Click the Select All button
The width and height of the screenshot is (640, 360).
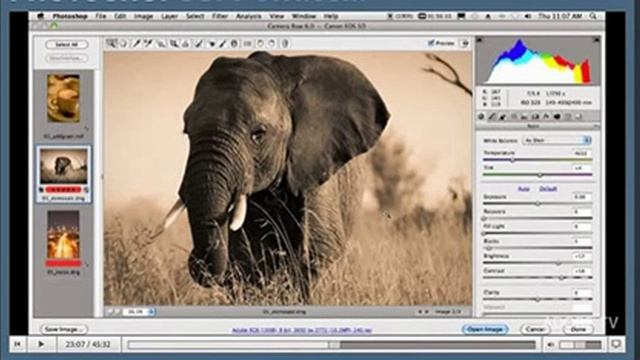[67, 44]
